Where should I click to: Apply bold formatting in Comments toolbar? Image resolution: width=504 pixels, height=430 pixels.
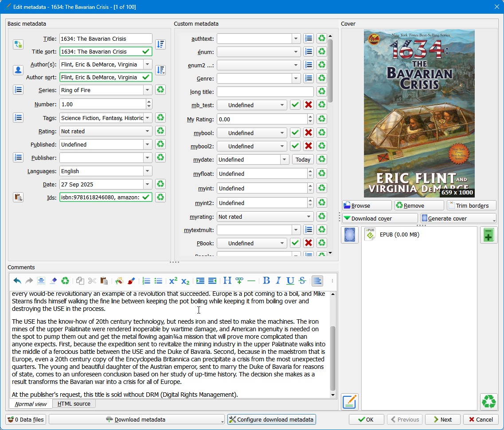click(266, 281)
